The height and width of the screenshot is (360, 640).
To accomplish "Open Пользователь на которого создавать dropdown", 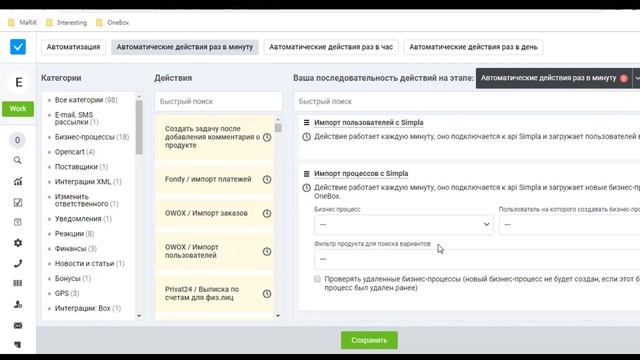I will coord(570,224).
